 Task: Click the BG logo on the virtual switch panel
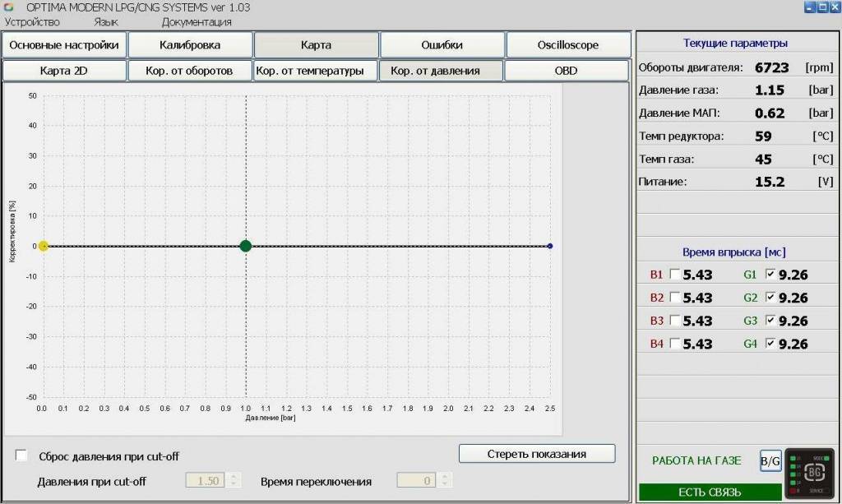(815, 473)
